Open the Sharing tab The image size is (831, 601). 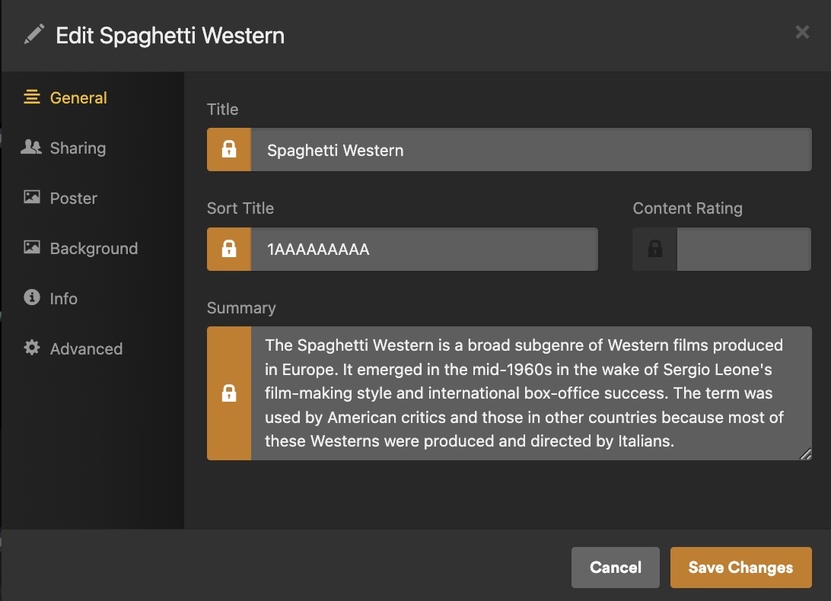77,148
